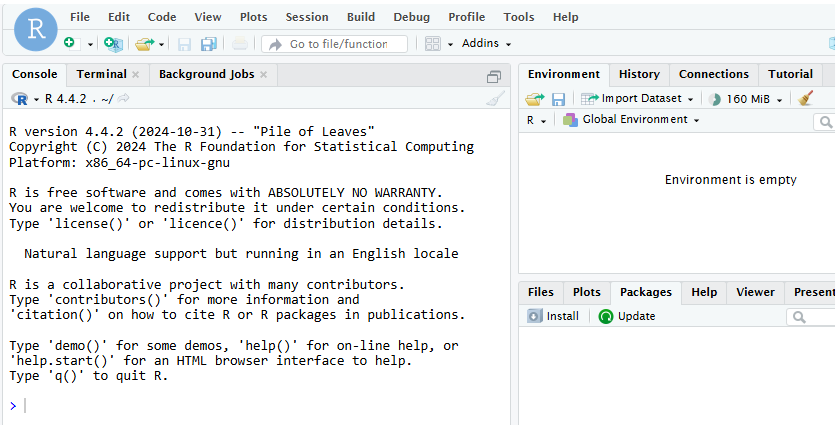
Task: Click the view working directory arrow icon
Action: pyautogui.click(x=123, y=98)
